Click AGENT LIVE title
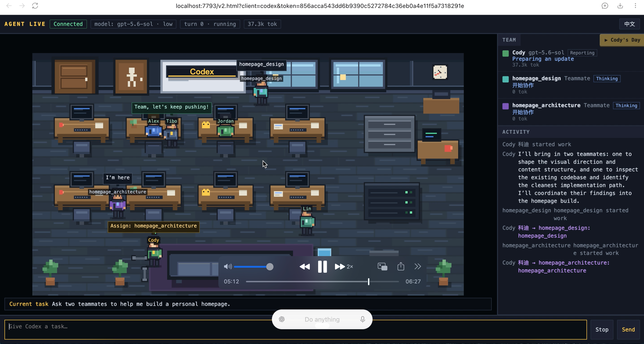This screenshot has width=644, height=344. tap(25, 24)
